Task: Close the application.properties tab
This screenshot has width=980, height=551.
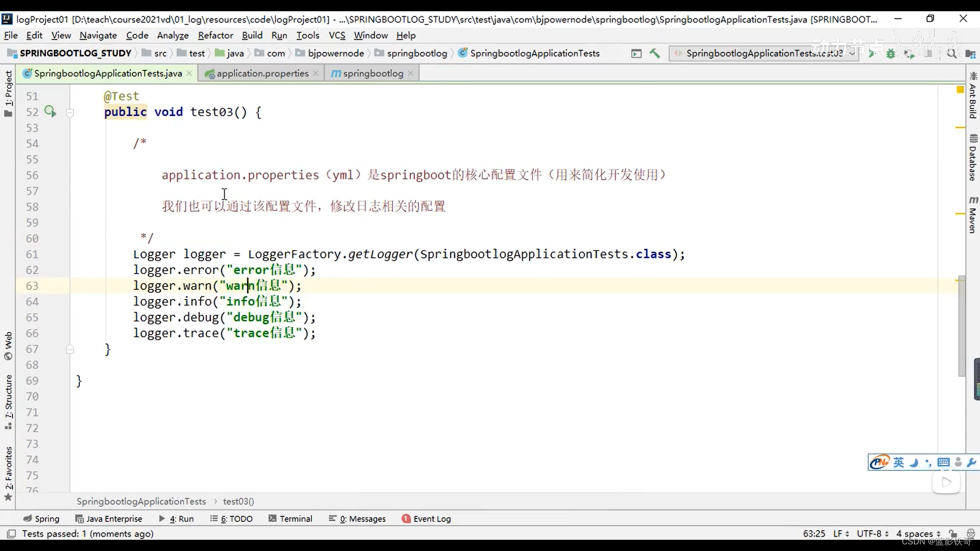Action: click(315, 73)
